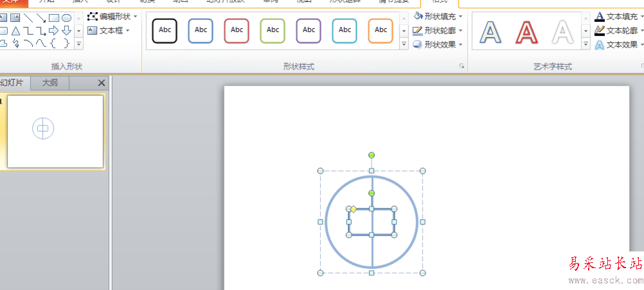The height and width of the screenshot is (290, 644).
Task: Expand the full WordArt styles gallery
Action: (586, 43)
